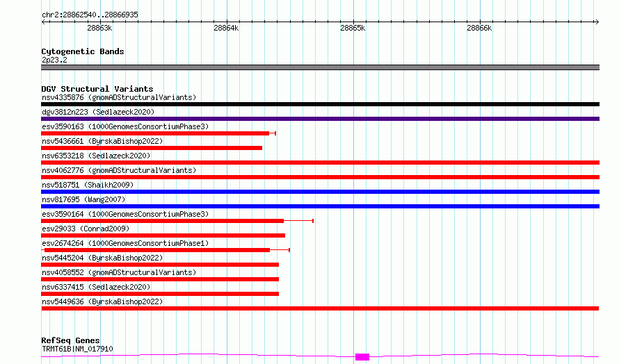Click the nsv6337415 Sedlazeck2020 label
This screenshot has width=619, height=364.
pyautogui.click(x=96, y=287)
